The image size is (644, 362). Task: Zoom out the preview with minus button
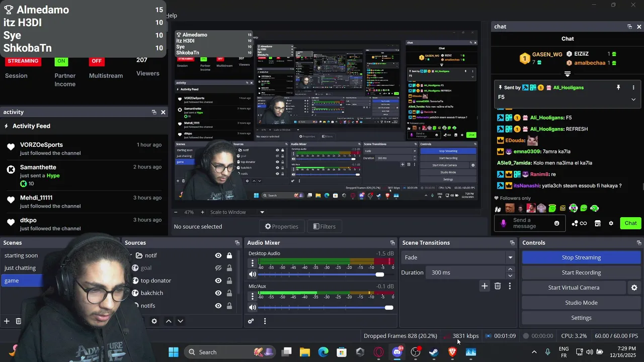176,212
